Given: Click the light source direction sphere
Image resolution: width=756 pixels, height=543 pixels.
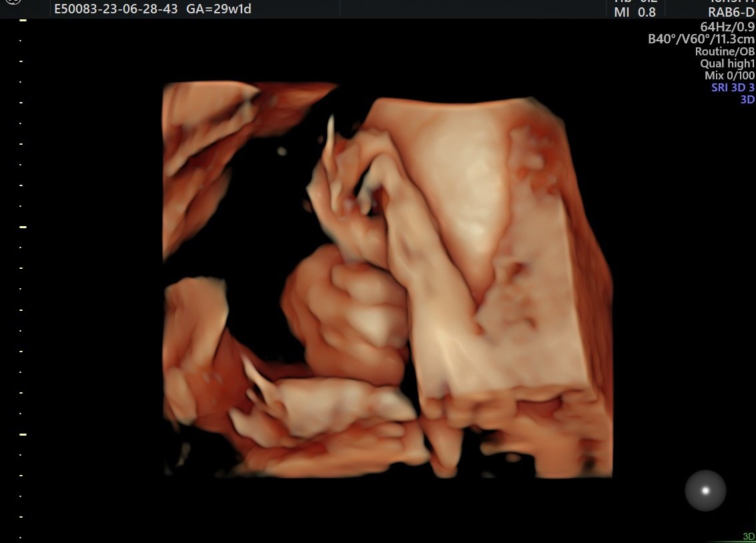Looking at the screenshot, I should tap(705, 490).
